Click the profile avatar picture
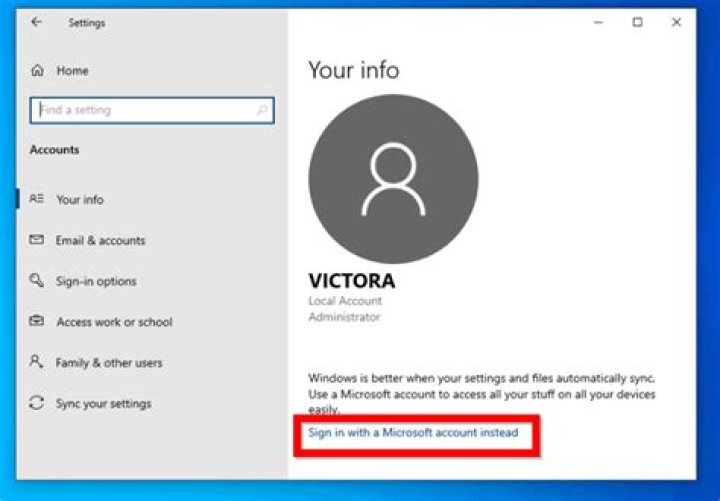Screen dimensions: 720x501 click(x=394, y=179)
